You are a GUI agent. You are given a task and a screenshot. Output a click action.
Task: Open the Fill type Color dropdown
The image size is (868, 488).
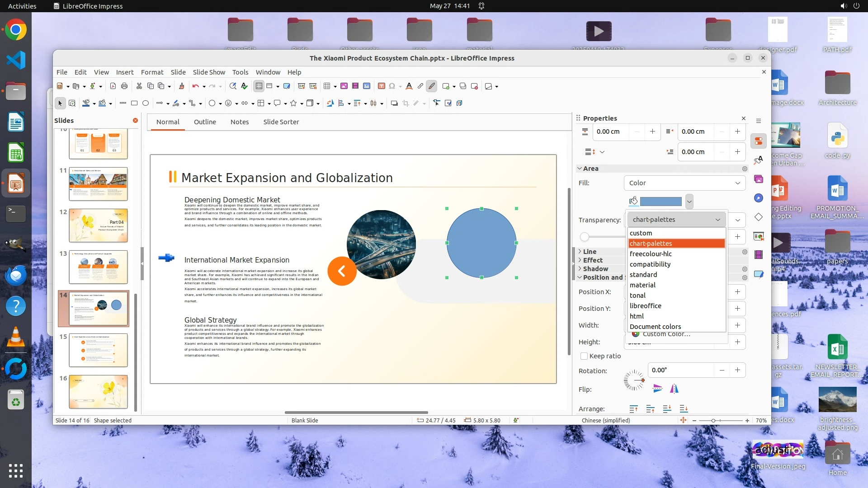point(684,183)
